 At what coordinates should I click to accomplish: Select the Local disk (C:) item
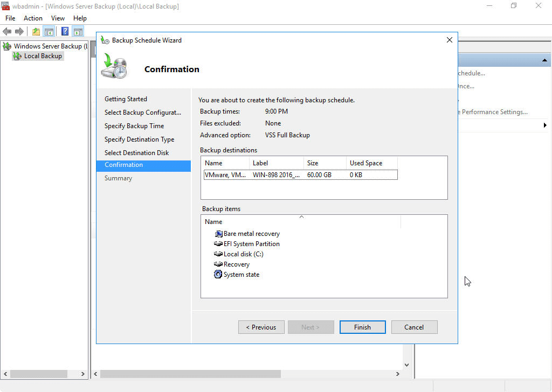(x=243, y=254)
